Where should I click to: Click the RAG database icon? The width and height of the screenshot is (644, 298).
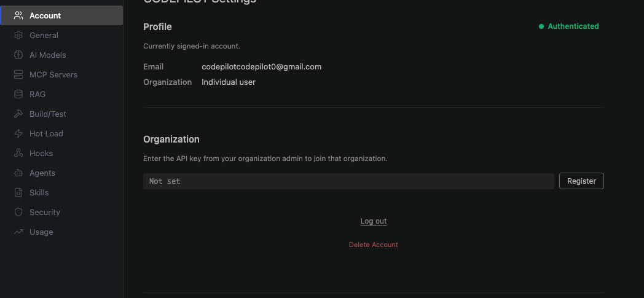tap(18, 95)
